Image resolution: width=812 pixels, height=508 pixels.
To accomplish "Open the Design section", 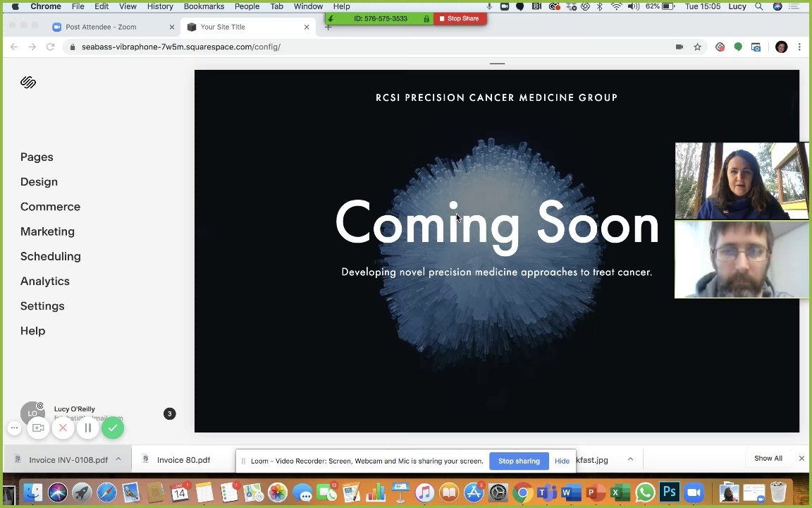I will coord(39,182).
